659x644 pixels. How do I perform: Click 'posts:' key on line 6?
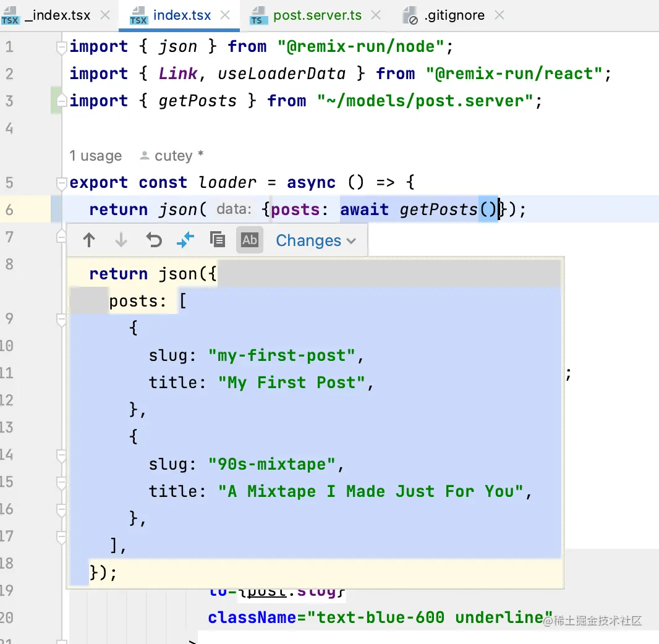point(299,210)
